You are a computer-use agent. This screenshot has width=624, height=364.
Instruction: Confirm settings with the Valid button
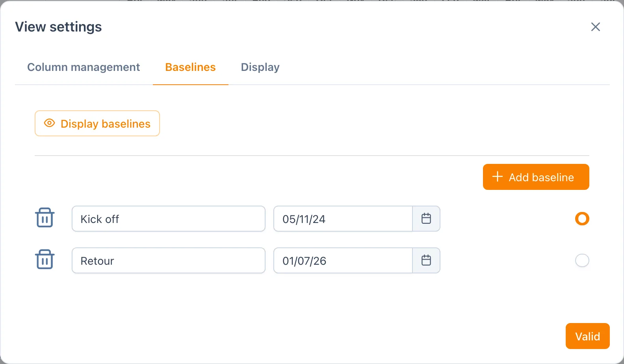pos(588,336)
